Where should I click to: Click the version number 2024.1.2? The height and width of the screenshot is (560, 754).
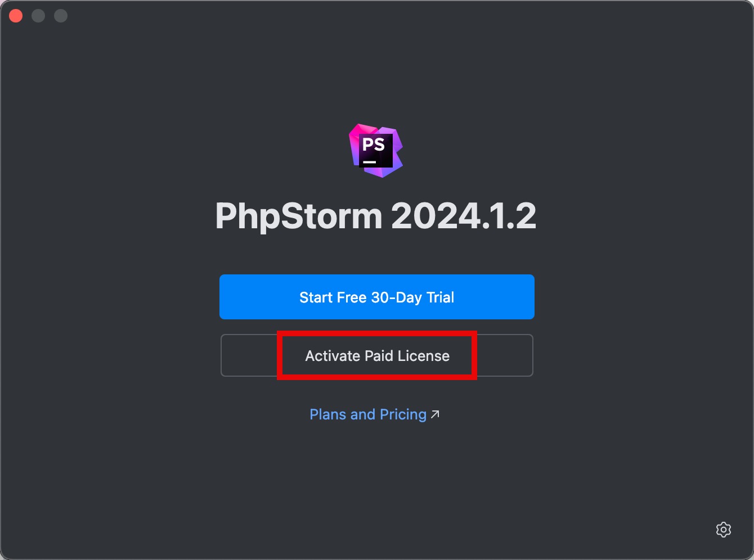(464, 216)
